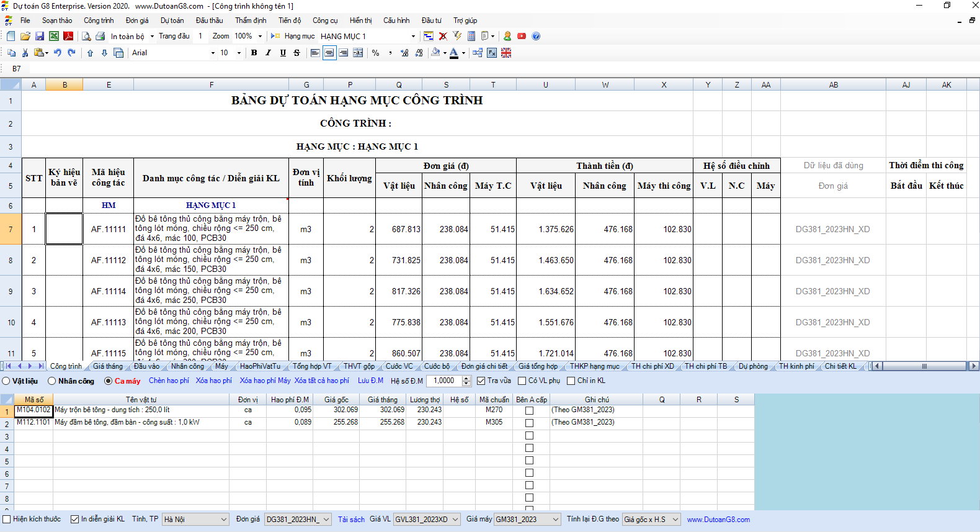Image resolution: width=980 pixels, height=532 pixels.
Task: Tick Bên A cấp checkbox for M104.0102 row
Action: click(x=529, y=410)
